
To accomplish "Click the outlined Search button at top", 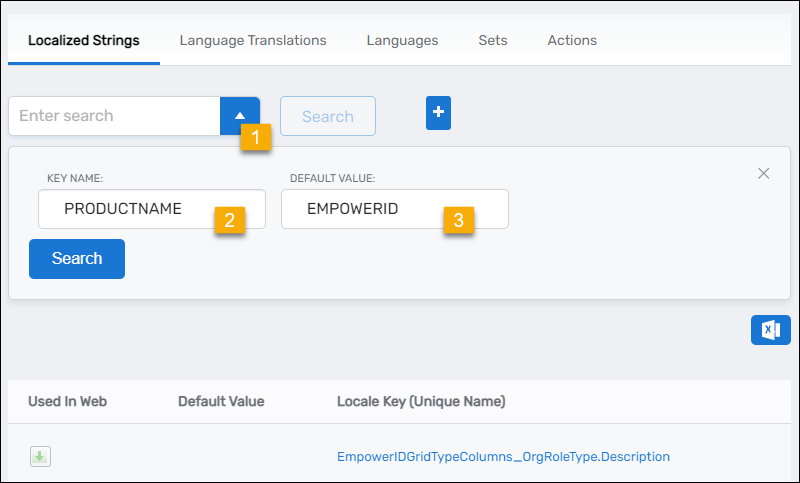I will 328,116.
